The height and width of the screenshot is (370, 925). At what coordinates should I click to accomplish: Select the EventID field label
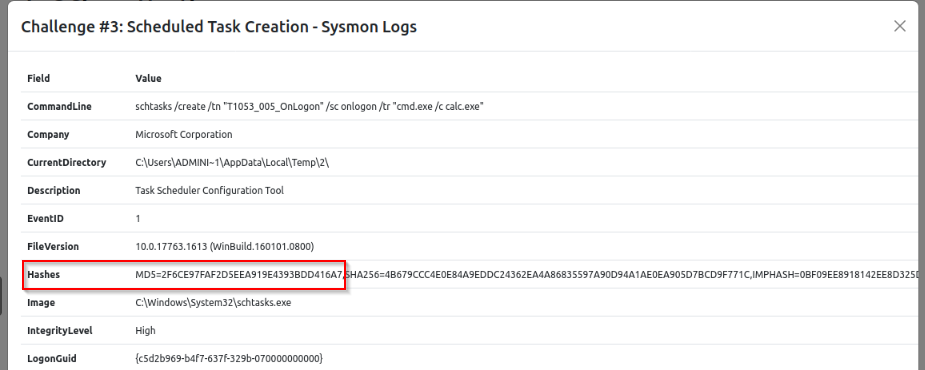click(45, 218)
